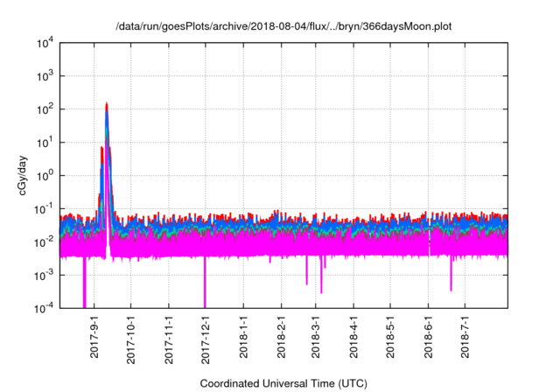
Task: Click the 10^2 y-axis tick label
Action: tap(45, 109)
